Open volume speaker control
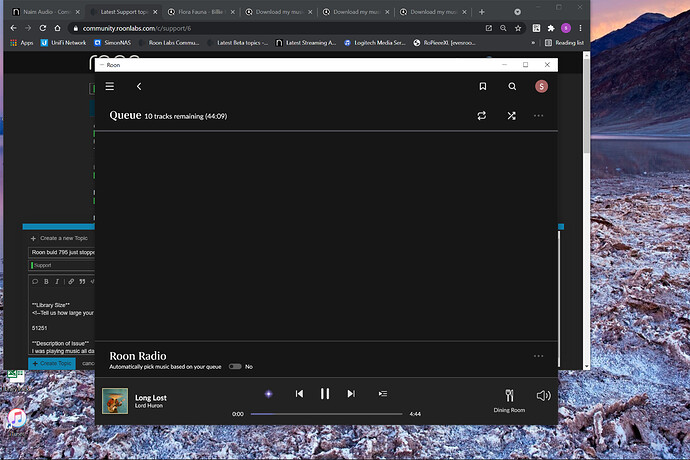Image resolution: width=690 pixels, height=460 pixels. point(543,396)
